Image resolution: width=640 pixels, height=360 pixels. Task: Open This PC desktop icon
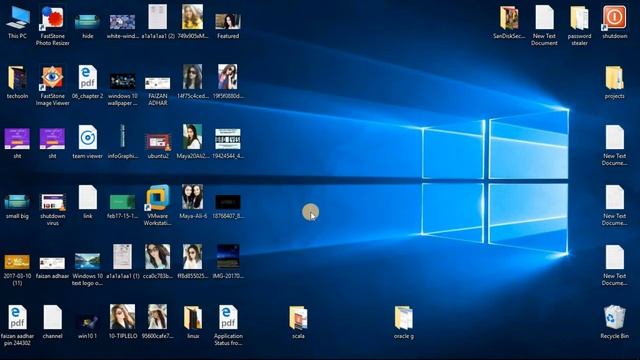point(18,18)
